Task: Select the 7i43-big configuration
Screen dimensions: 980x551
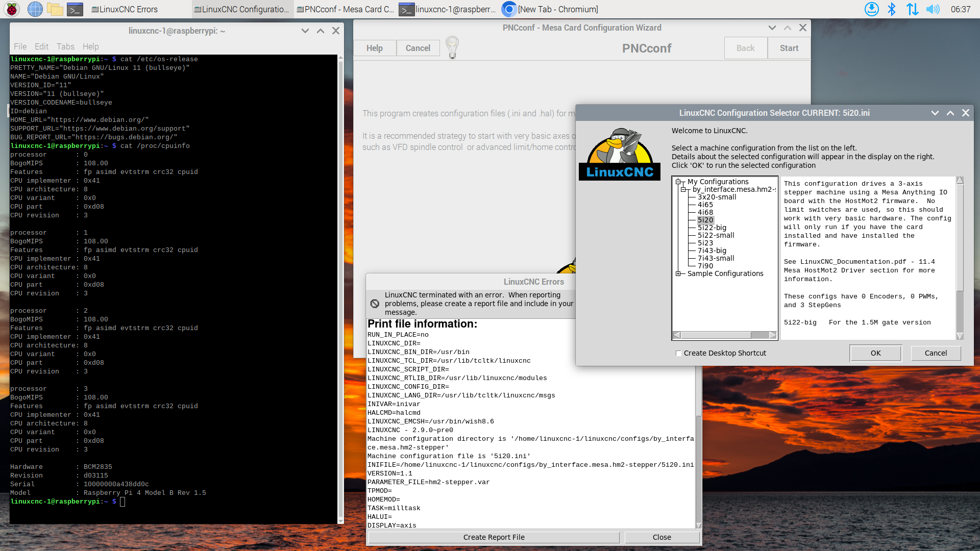Action: [x=712, y=251]
